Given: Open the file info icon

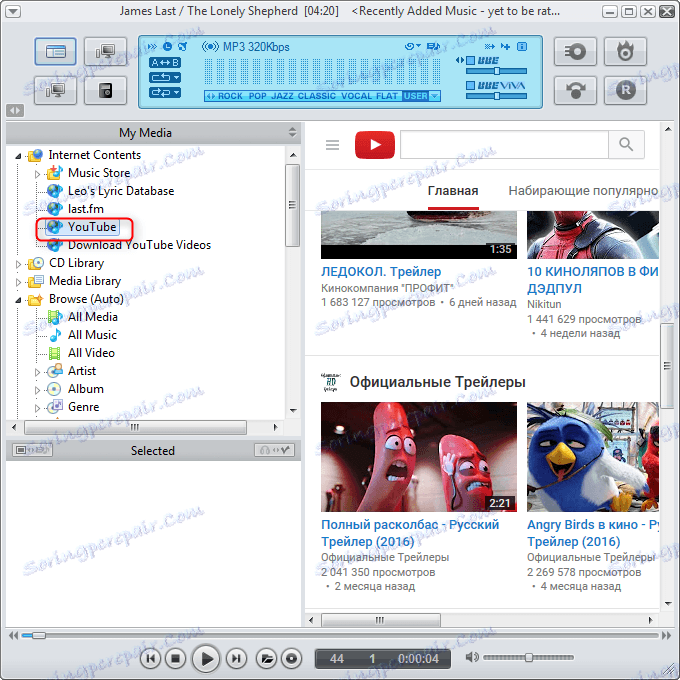Looking at the screenshot, I should point(522,46).
